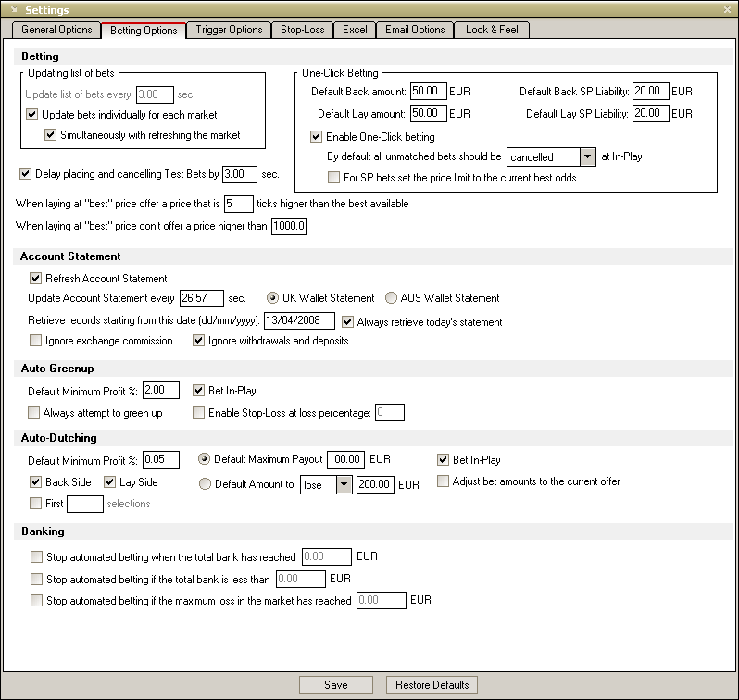Toggle Auto-Dutching Bet In-Play checkbox
The height and width of the screenshot is (700, 739).
(x=443, y=459)
